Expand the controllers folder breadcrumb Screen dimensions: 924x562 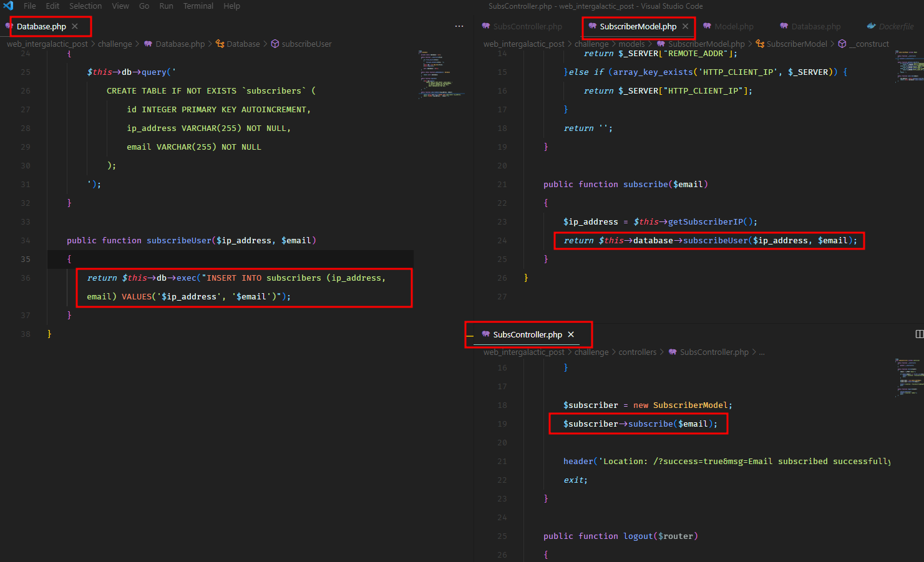[637, 352]
